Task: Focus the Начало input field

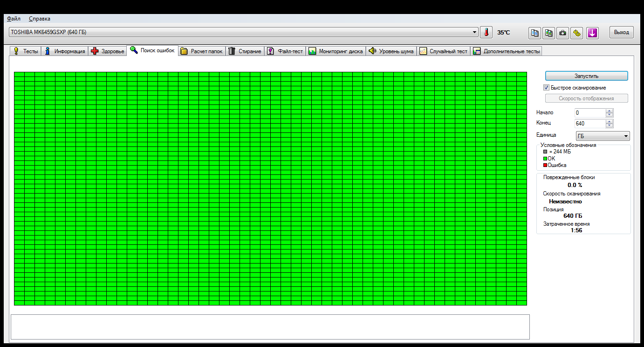Action: click(590, 113)
